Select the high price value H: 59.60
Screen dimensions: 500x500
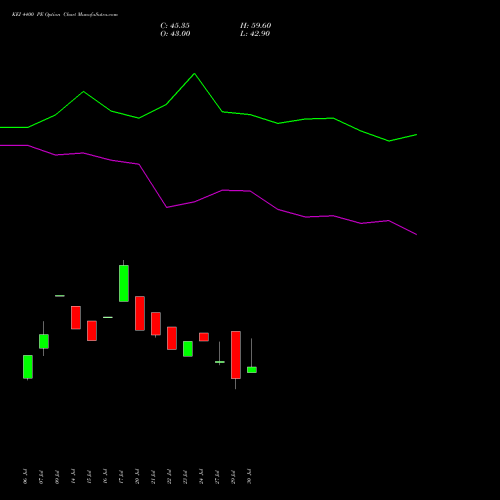coord(256,26)
